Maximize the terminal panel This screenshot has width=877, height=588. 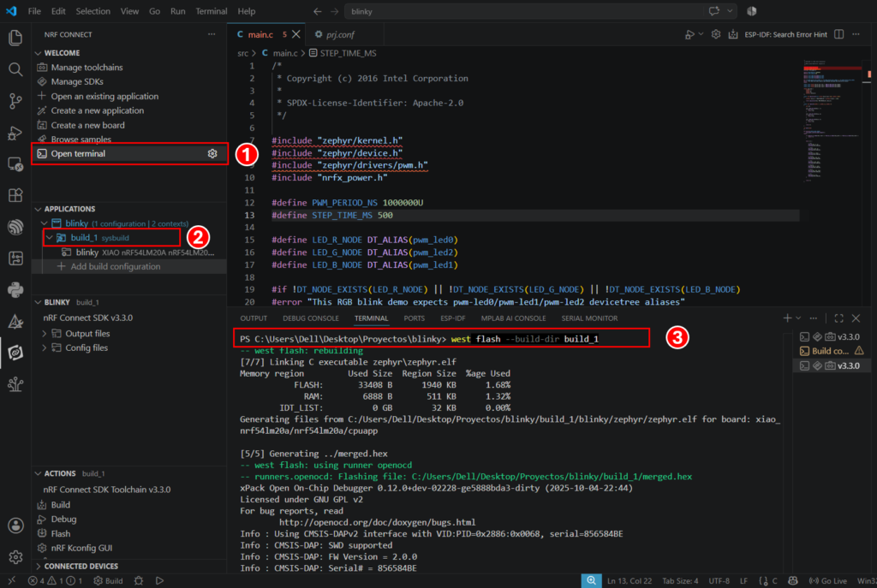click(x=838, y=318)
